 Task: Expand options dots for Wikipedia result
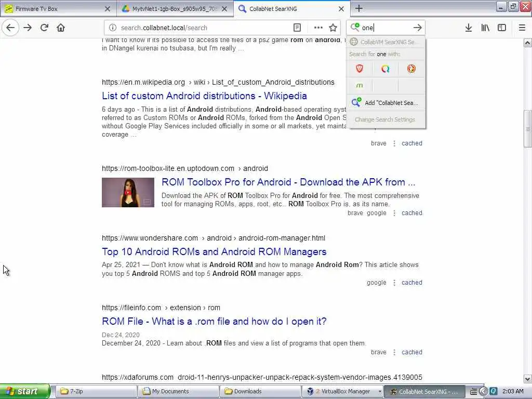[x=394, y=143]
